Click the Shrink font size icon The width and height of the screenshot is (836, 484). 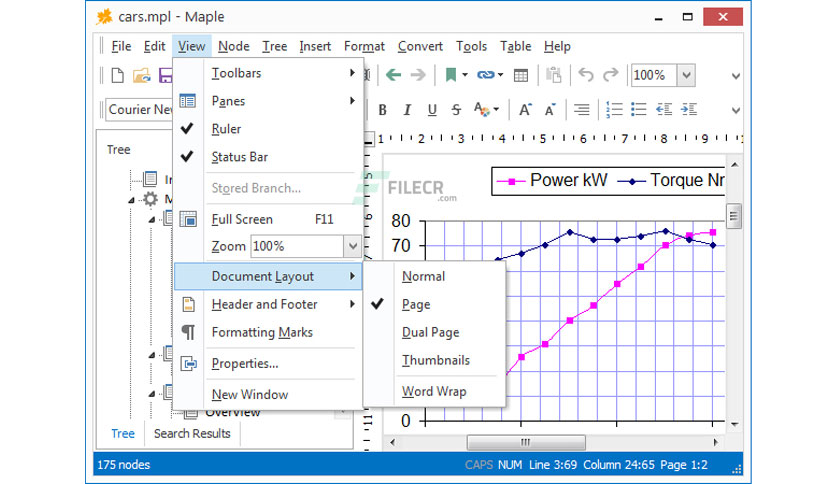(550, 110)
